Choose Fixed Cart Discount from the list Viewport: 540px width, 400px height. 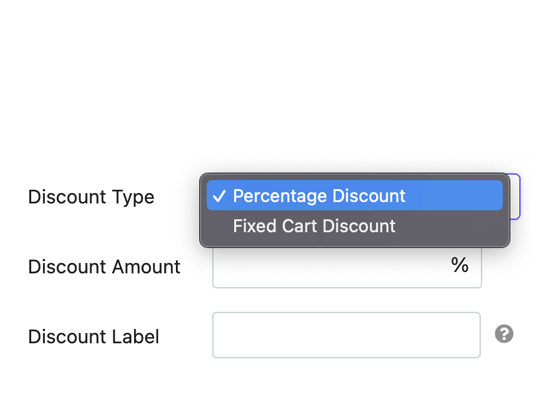pos(354,226)
